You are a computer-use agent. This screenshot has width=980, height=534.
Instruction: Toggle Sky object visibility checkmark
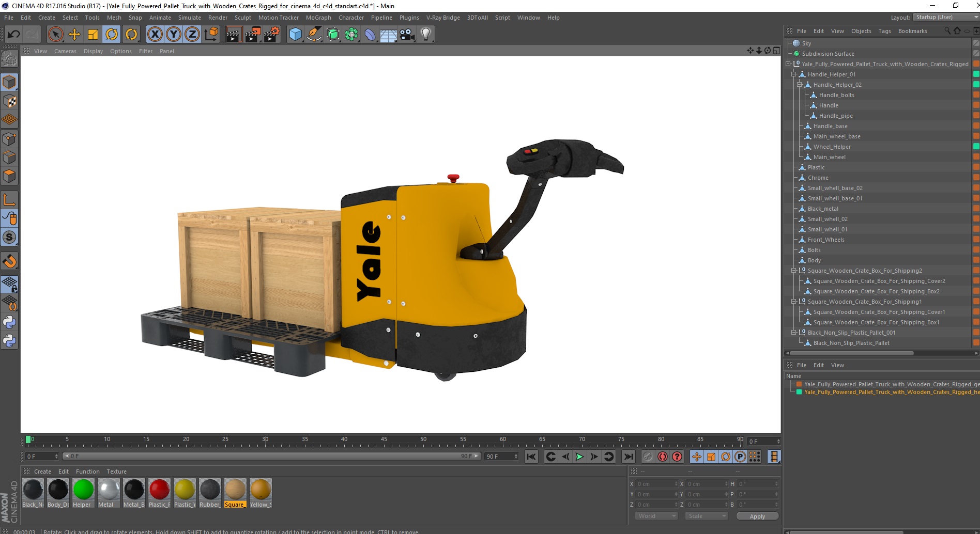pos(976,43)
